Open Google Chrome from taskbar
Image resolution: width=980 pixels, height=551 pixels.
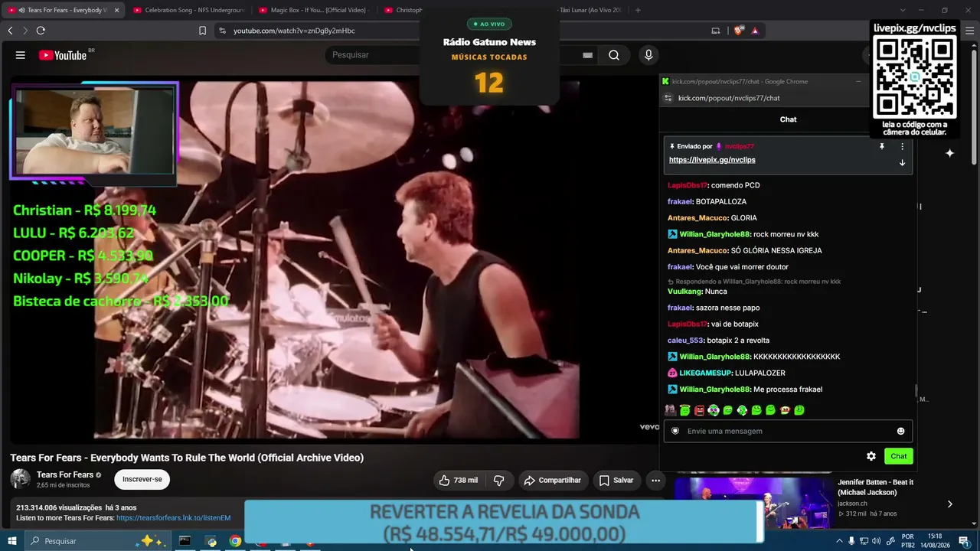(x=236, y=541)
